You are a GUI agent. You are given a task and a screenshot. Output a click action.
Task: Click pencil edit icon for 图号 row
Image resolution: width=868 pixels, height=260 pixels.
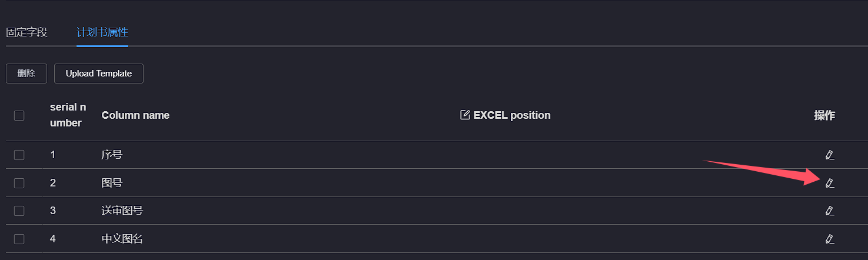830,183
